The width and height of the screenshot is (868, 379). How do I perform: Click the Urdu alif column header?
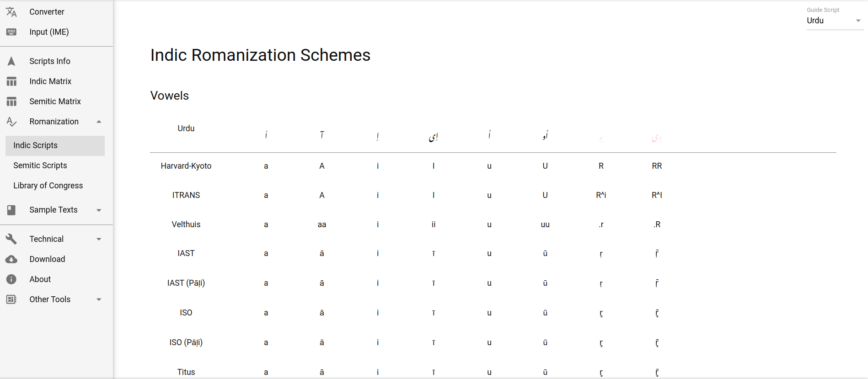coord(266,133)
